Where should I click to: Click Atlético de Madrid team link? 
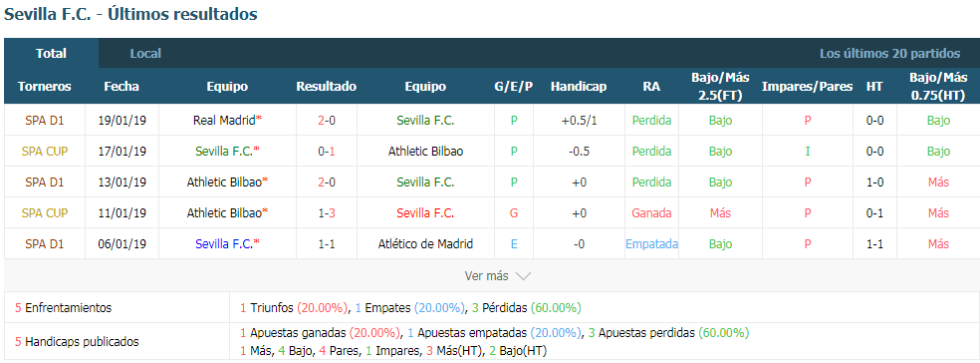point(425,244)
